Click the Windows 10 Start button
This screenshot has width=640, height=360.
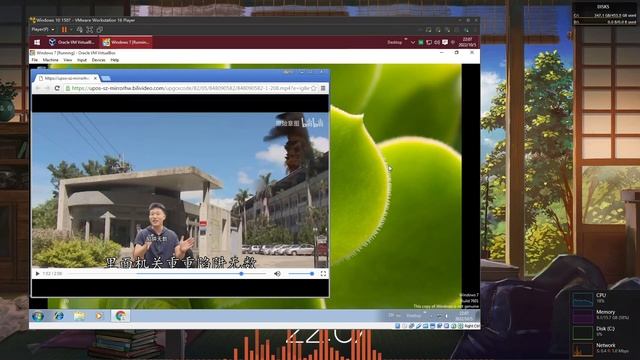37,42
